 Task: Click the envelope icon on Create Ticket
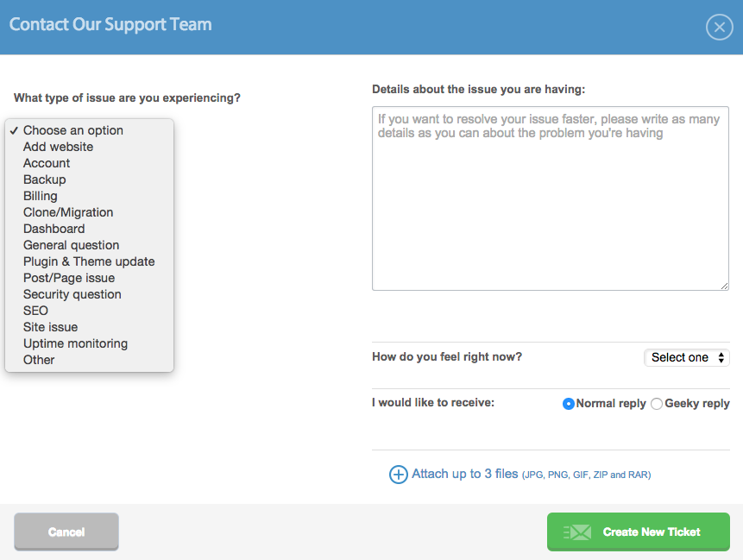[x=578, y=532]
